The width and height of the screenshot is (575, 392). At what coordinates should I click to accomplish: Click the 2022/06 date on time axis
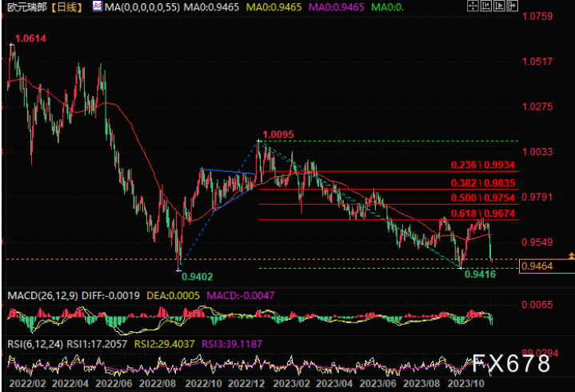point(114,383)
